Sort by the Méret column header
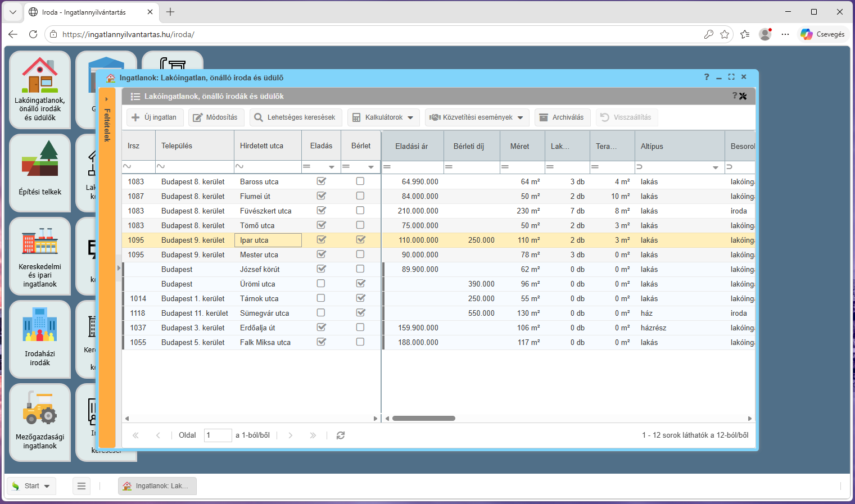 [x=522, y=146]
